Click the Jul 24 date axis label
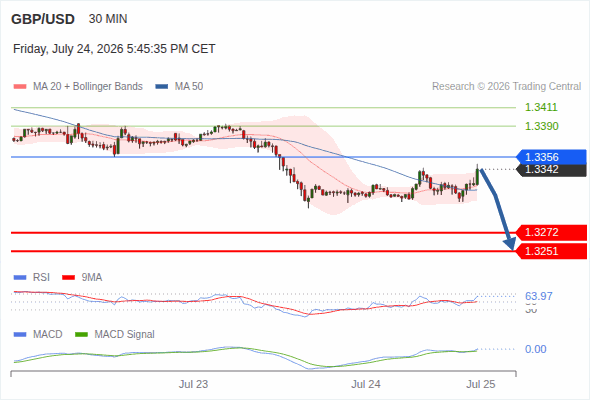The image size is (590, 400). pos(366,384)
